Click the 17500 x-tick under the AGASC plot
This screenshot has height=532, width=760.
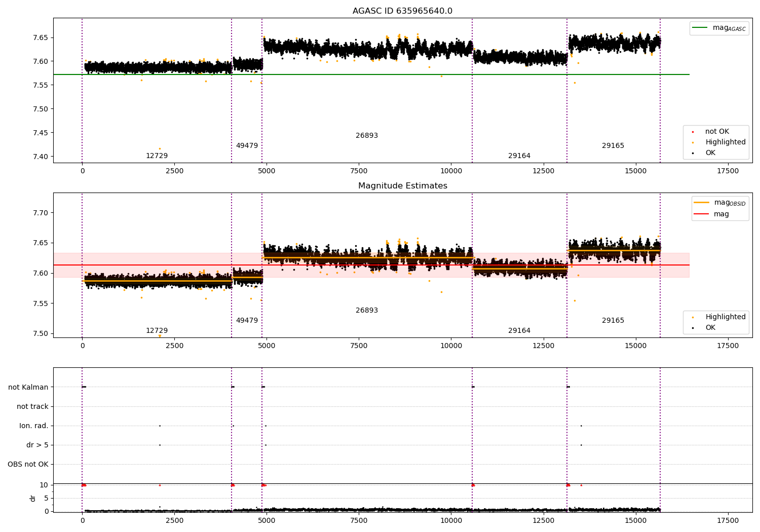[x=728, y=171]
